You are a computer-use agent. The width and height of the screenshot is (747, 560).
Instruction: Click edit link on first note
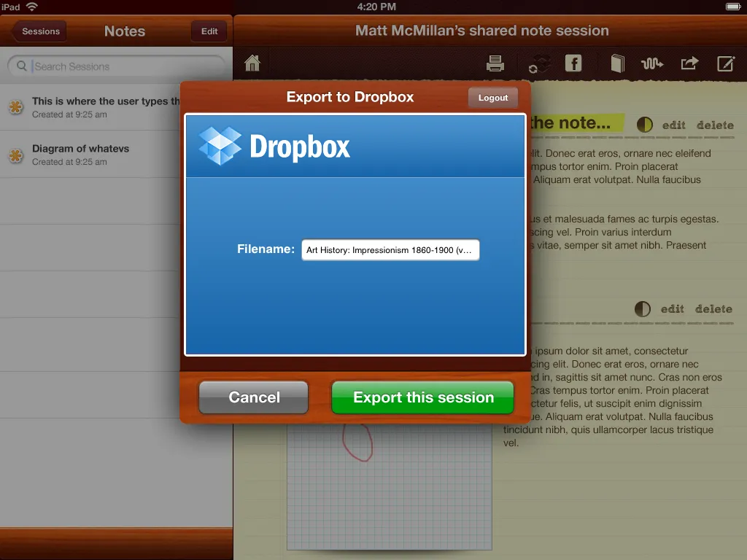[673, 125]
